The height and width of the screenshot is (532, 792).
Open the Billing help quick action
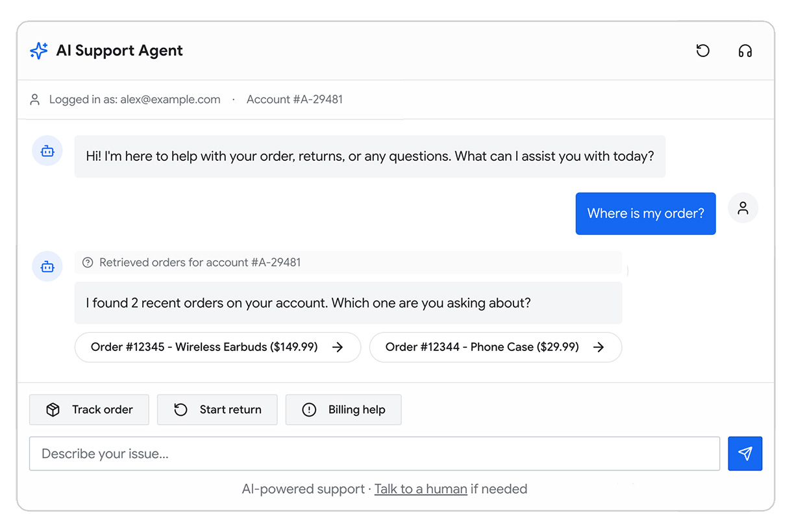pos(343,410)
